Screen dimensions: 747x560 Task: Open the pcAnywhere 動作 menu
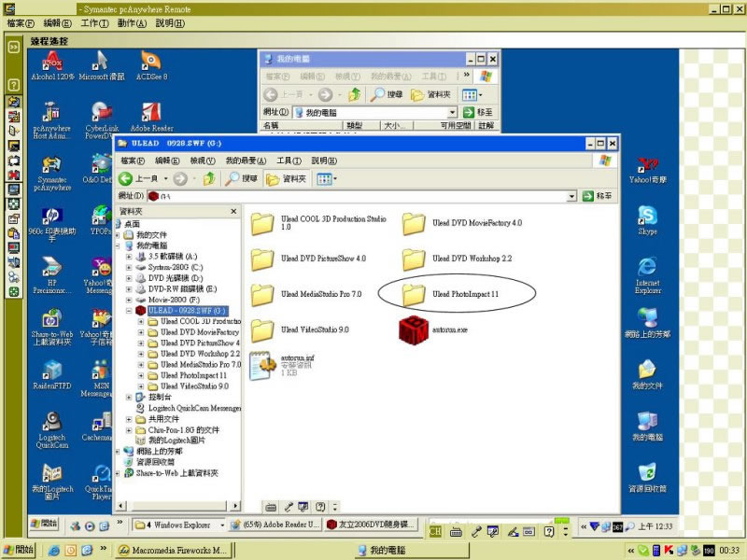point(132,23)
